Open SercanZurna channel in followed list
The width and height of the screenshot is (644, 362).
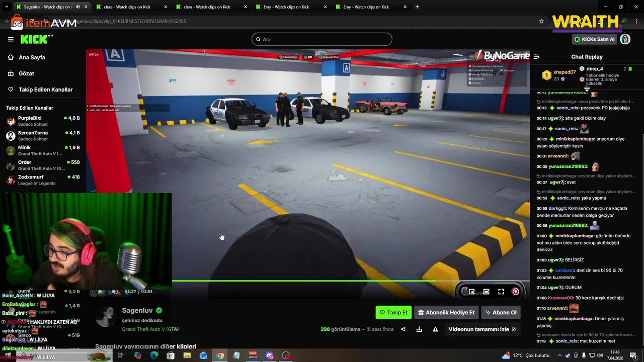click(43, 136)
